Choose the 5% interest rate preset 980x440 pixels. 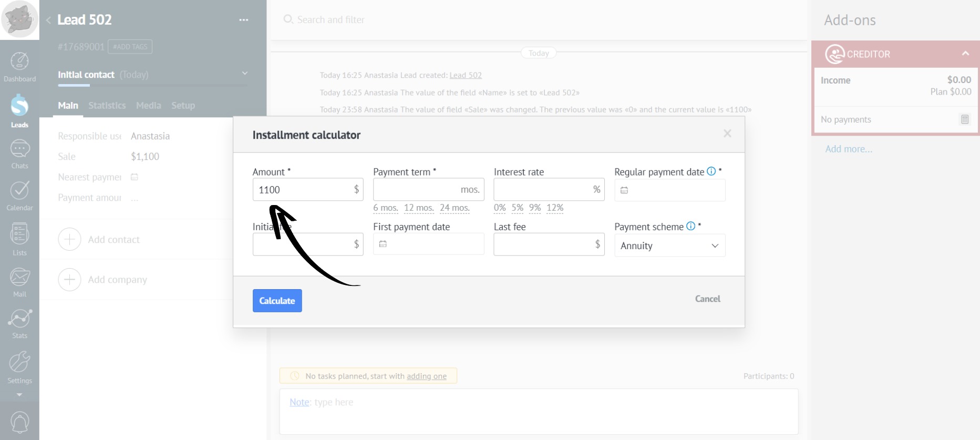(517, 208)
